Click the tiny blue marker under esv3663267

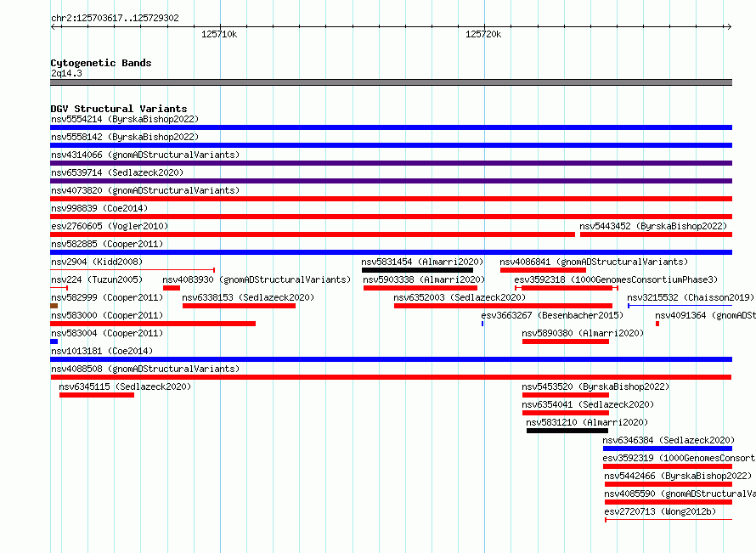pos(482,324)
